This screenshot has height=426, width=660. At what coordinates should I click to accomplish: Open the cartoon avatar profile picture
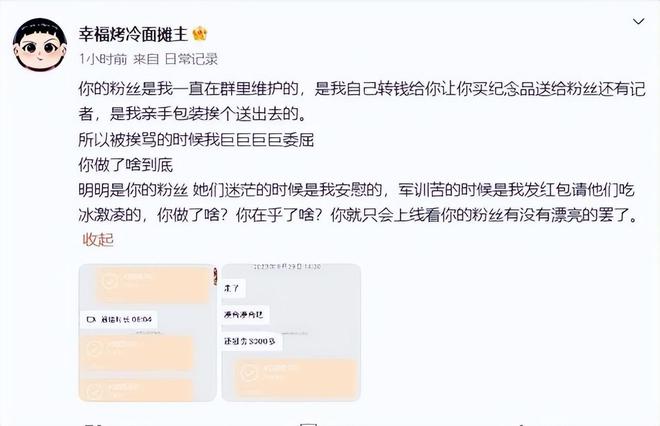coord(40,45)
